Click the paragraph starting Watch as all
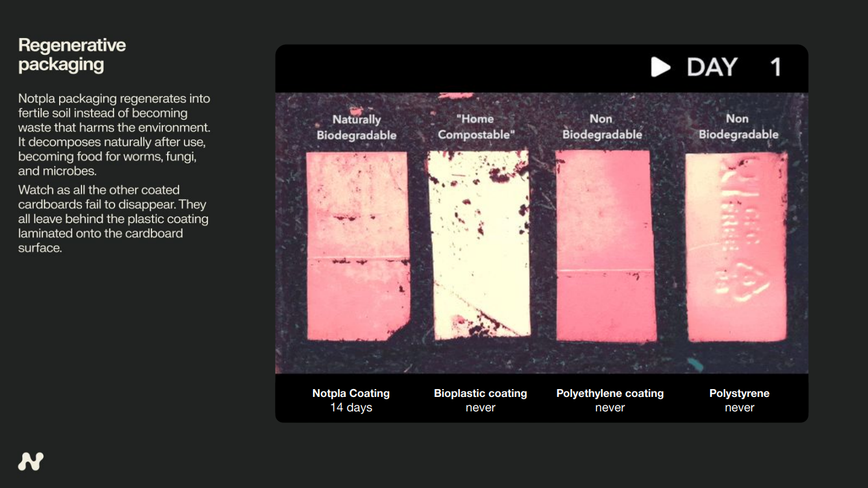The image size is (868, 488). tap(113, 218)
